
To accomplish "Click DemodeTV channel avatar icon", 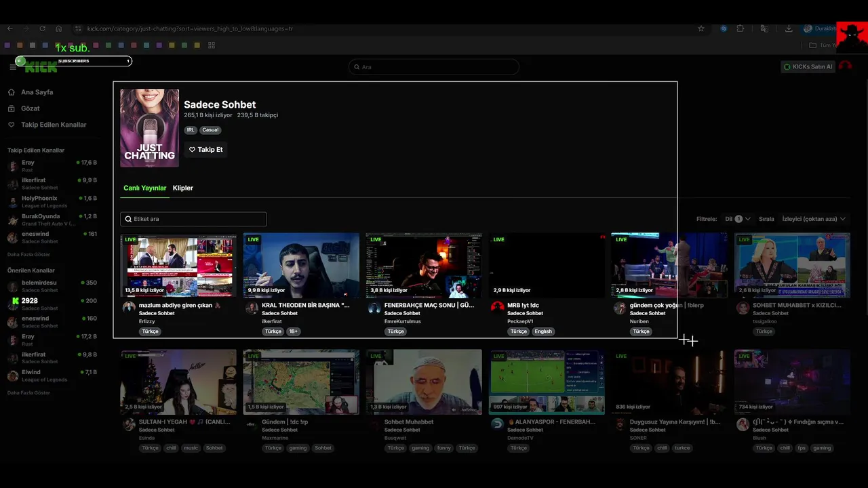I will (x=497, y=424).
